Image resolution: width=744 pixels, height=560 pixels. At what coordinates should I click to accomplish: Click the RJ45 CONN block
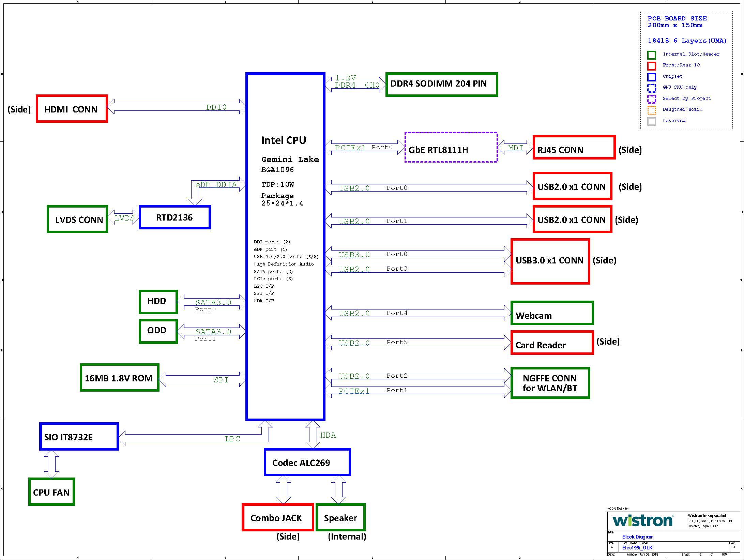(x=574, y=148)
